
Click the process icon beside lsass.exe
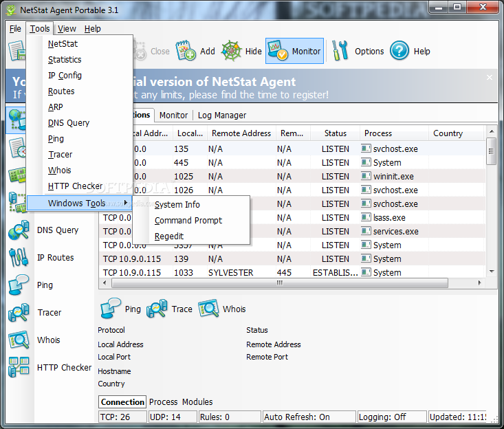(x=366, y=217)
